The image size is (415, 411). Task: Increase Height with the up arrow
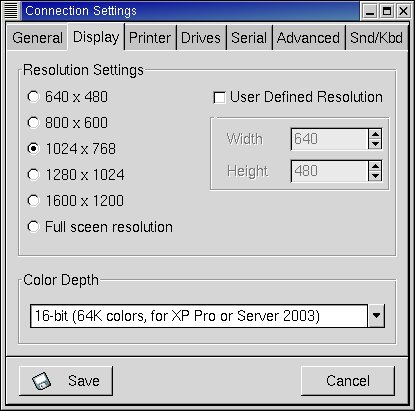tap(375, 166)
